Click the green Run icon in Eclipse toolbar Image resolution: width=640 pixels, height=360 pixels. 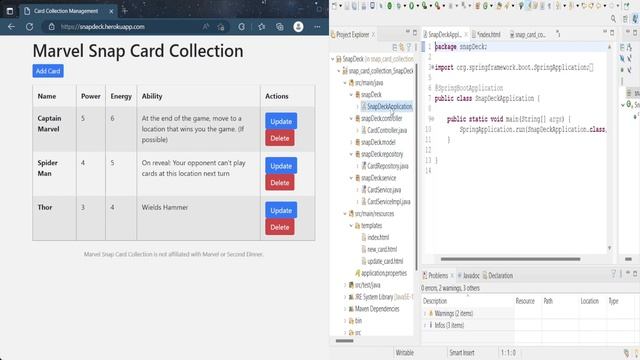411,6
